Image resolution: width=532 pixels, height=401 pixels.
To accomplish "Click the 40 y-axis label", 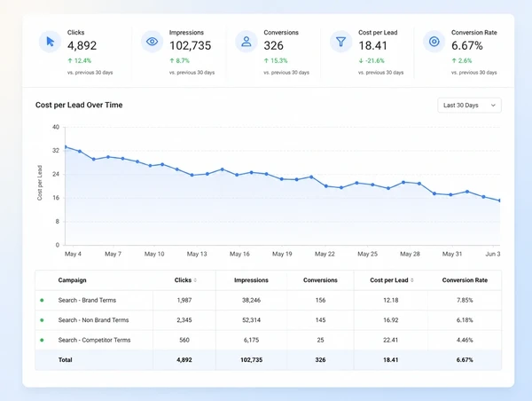I will tap(56, 127).
